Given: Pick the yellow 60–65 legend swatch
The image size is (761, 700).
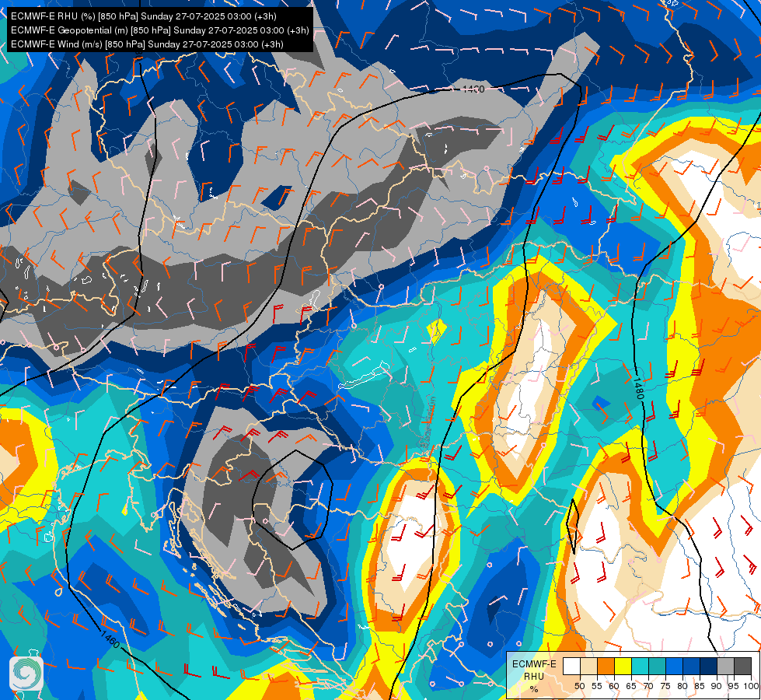Looking at the screenshot, I should pos(623,666).
